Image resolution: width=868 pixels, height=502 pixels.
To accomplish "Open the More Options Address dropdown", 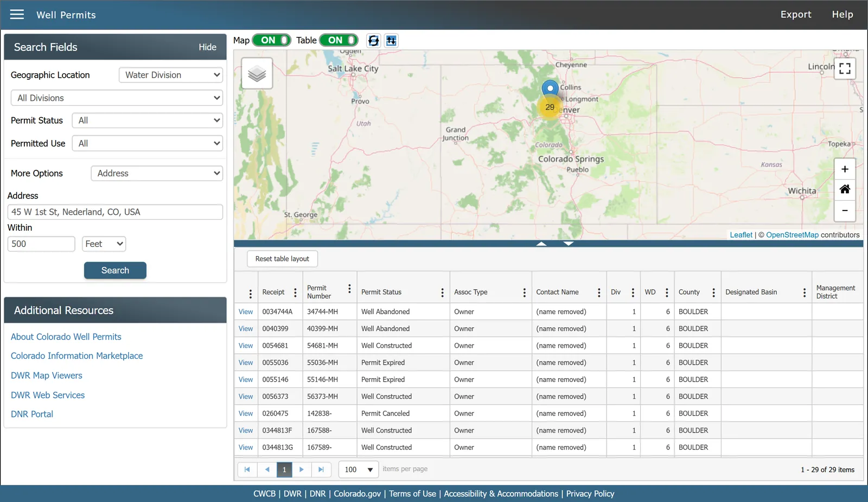I will 157,173.
